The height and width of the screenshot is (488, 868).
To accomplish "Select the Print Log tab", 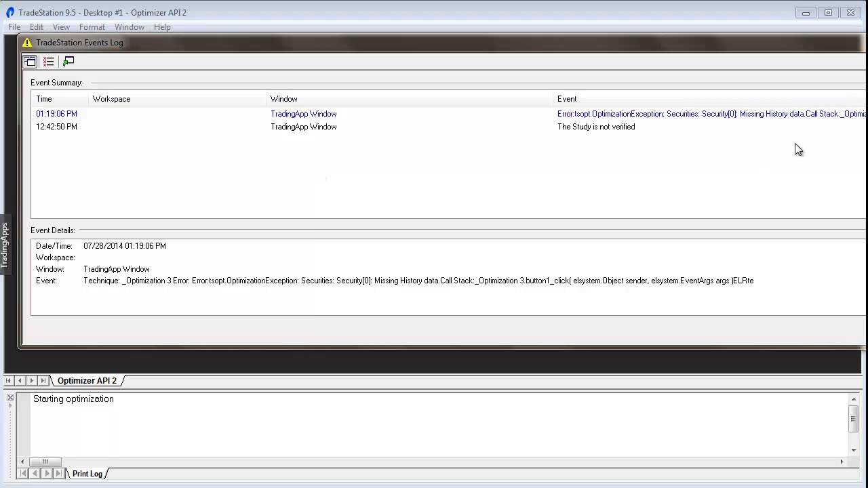I will 87,474.
